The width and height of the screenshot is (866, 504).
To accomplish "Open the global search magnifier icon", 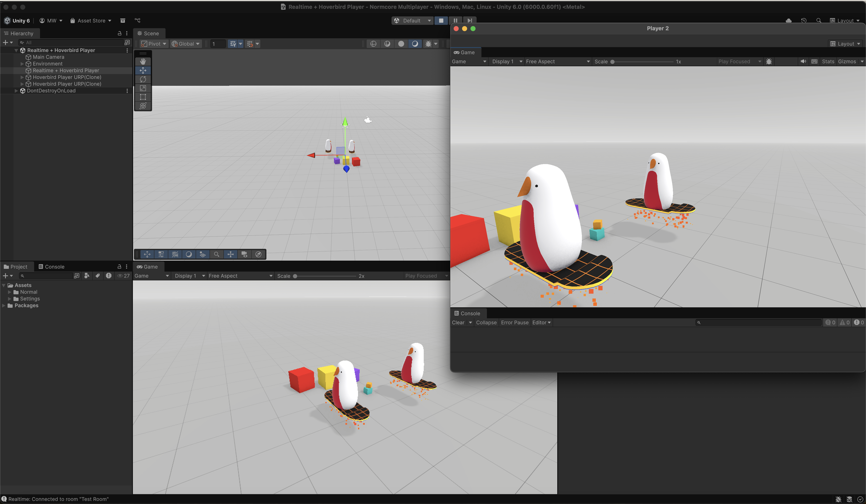I will 819,20.
